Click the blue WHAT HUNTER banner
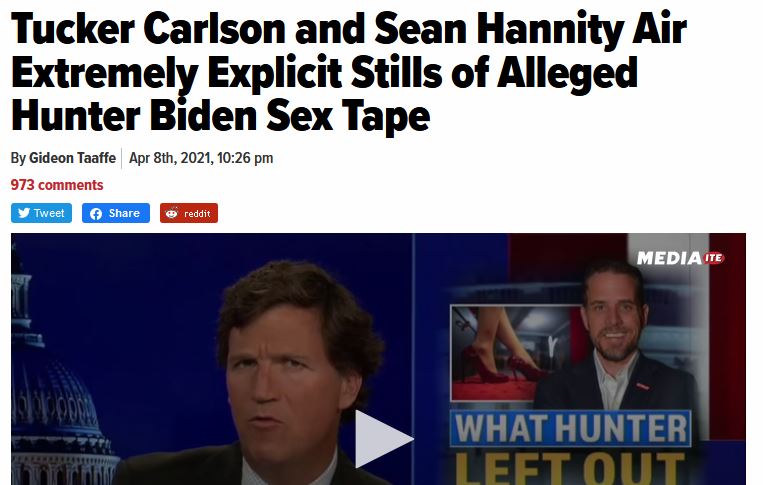The image size is (763, 485). point(570,429)
